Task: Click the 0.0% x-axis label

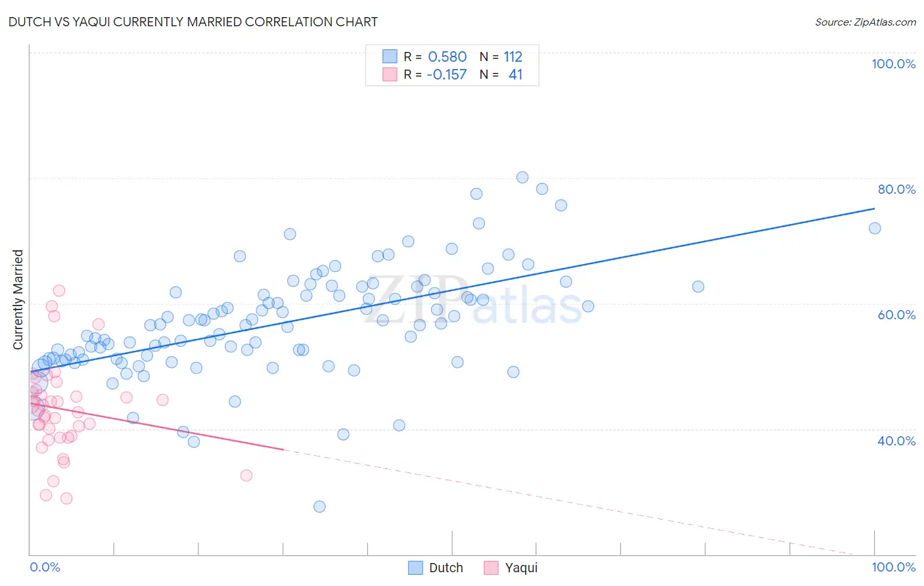Action: click(45, 567)
